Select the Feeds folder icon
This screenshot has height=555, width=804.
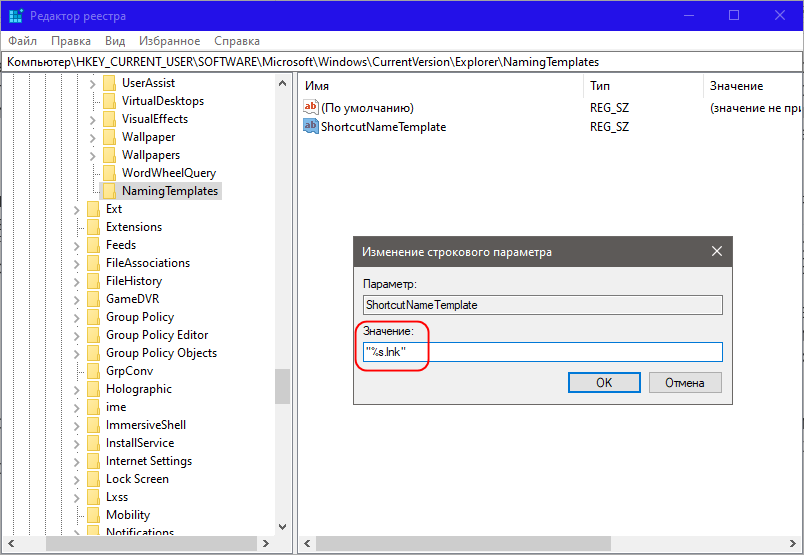tap(93, 245)
